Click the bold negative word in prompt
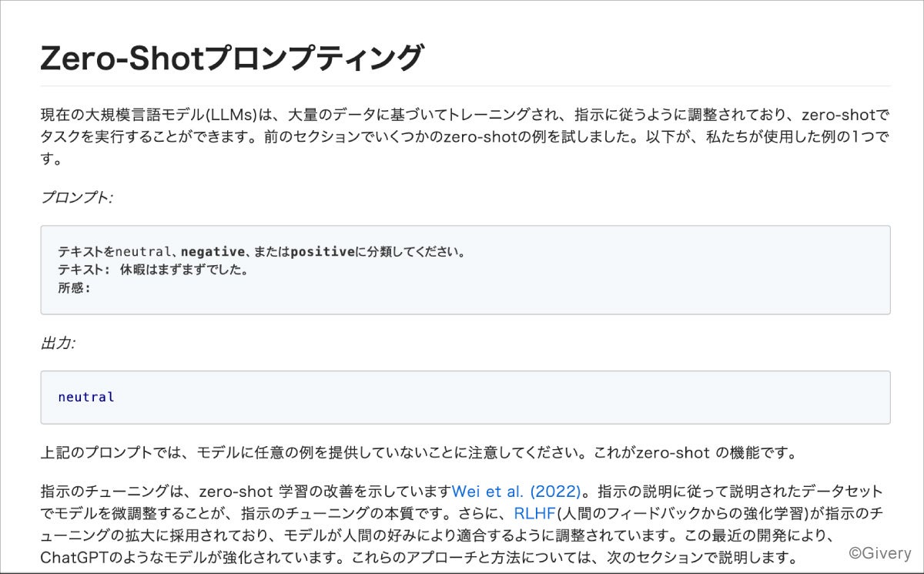Screen dimensions: 924x574 (213, 252)
